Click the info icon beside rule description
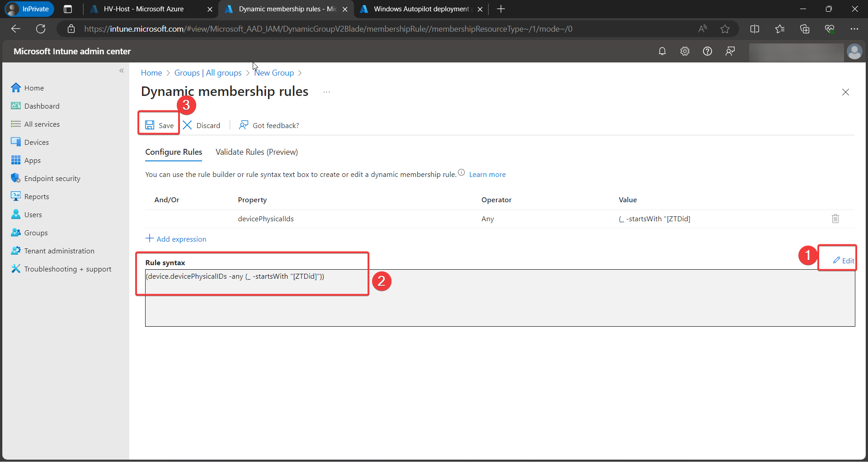The image size is (868, 462). (461, 172)
